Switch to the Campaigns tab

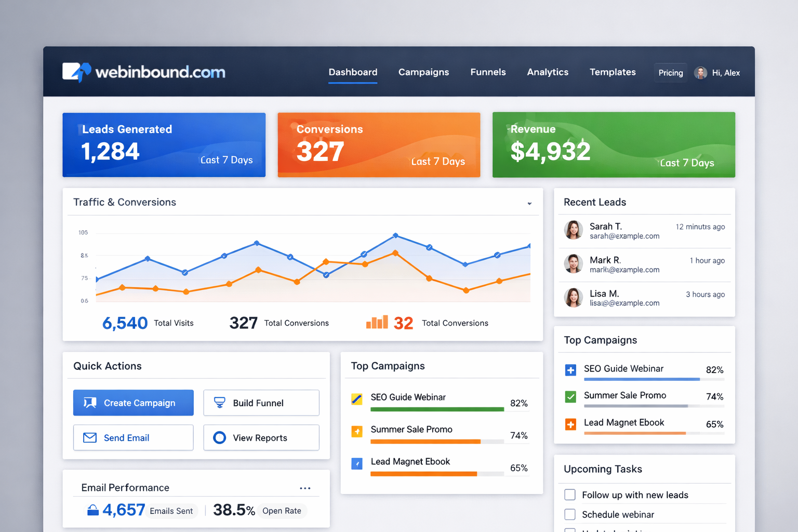pyautogui.click(x=423, y=72)
